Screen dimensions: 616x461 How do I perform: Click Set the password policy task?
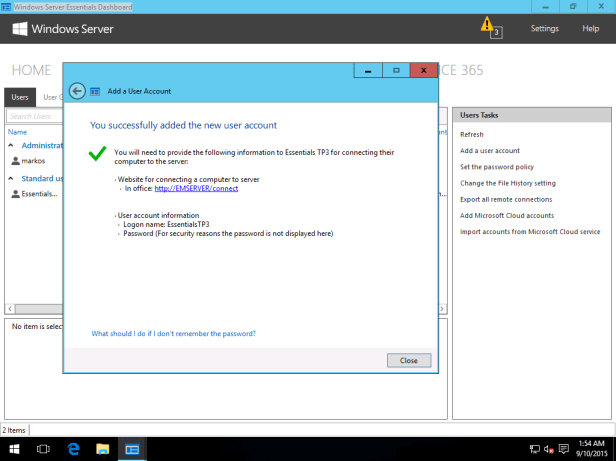coord(497,166)
